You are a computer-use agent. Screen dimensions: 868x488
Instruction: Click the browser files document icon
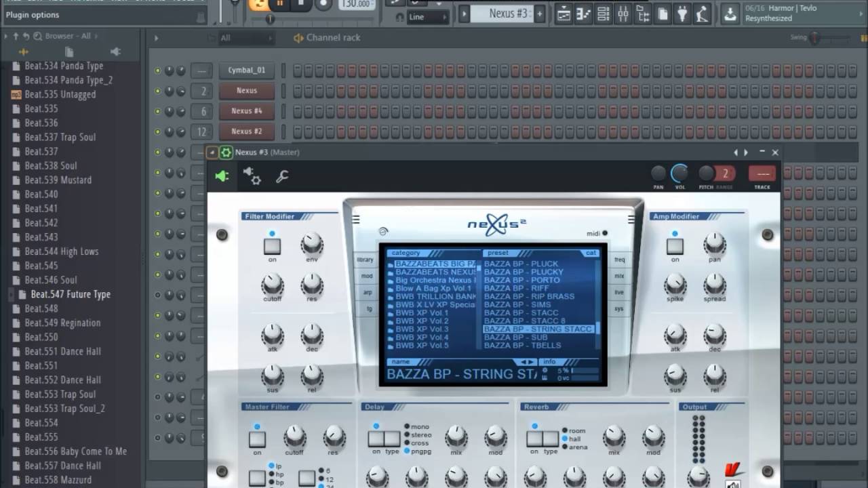tap(69, 52)
